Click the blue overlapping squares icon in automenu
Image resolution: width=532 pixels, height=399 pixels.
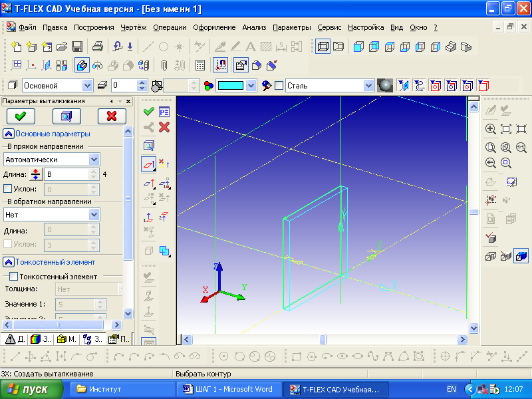point(164,251)
